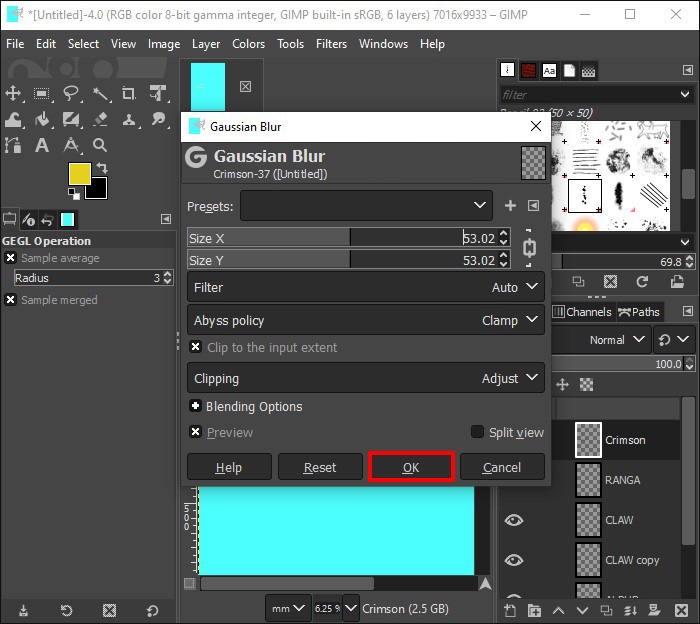Image resolution: width=700 pixels, height=624 pixels.
Task: Save tool preset in Tool Options
Action: (23, 610)
